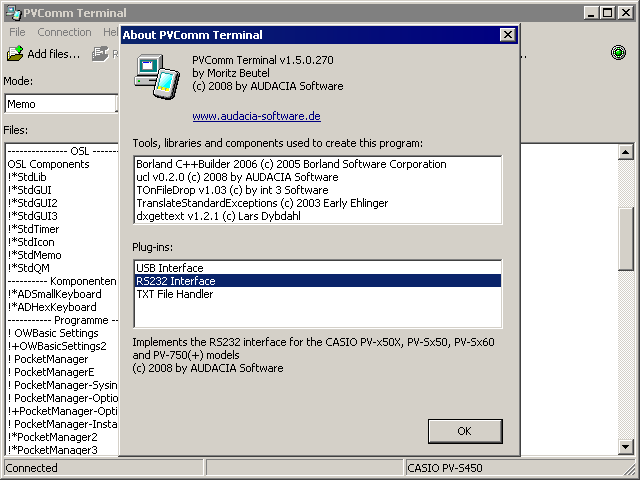
Task: Click the main window's scroll up arrow
Action: (x=625, y=152)
